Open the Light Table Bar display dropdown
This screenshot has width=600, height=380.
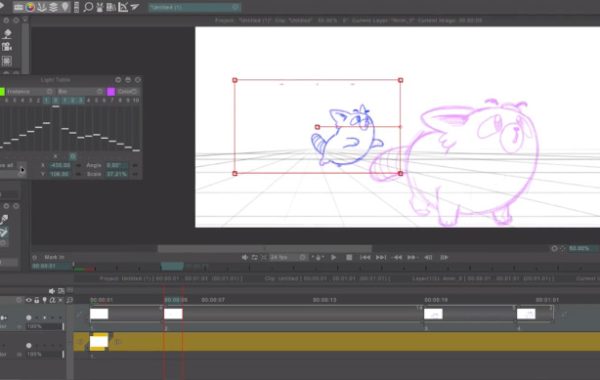80,91
